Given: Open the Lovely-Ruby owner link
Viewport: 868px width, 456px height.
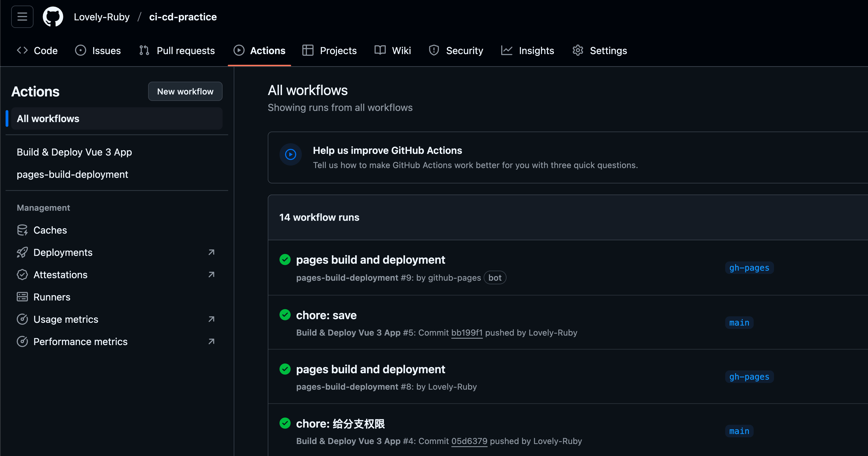Looking at the screenshot, I should (x=102, y=17).
